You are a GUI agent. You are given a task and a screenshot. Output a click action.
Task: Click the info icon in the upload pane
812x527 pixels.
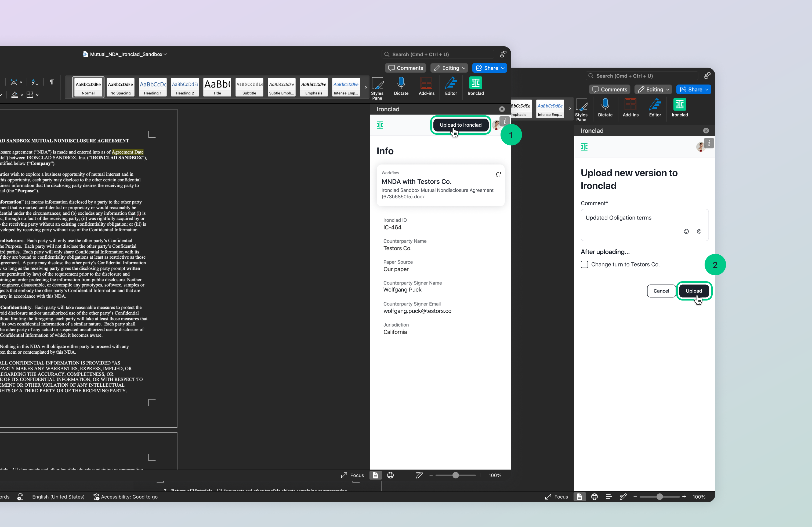[709, 143]
